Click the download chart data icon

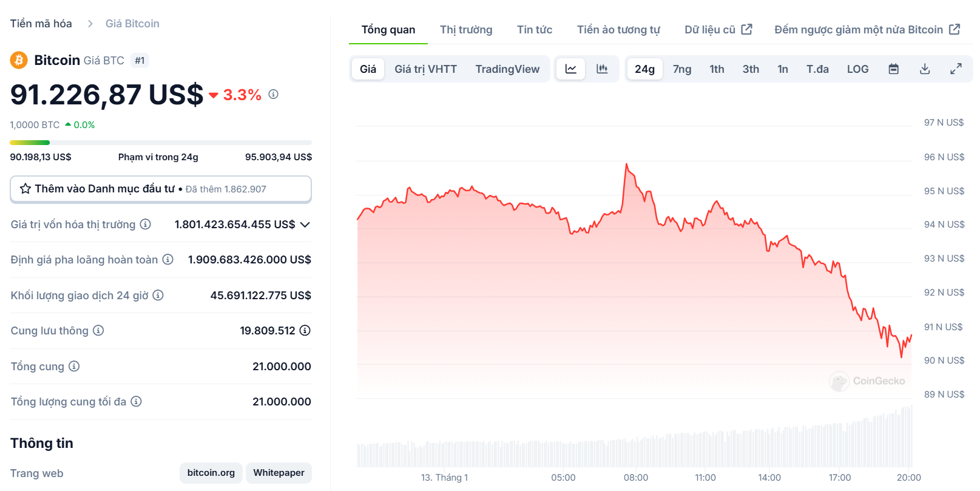tap(925, 69)
